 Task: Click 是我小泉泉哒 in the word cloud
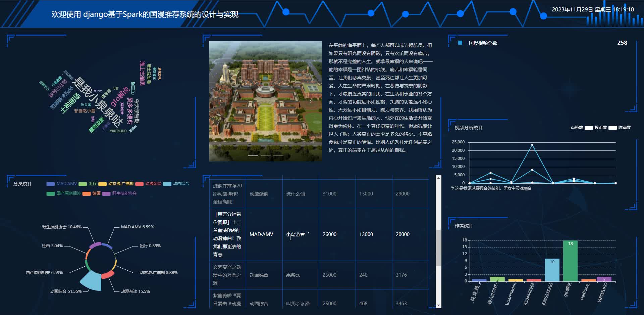pyautogui.click(x=98, y=102)
